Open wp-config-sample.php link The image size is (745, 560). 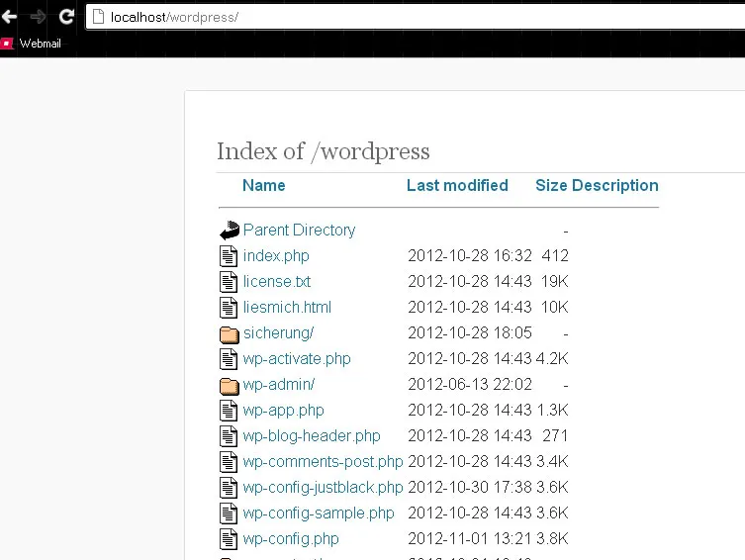(x=319, y=513)
